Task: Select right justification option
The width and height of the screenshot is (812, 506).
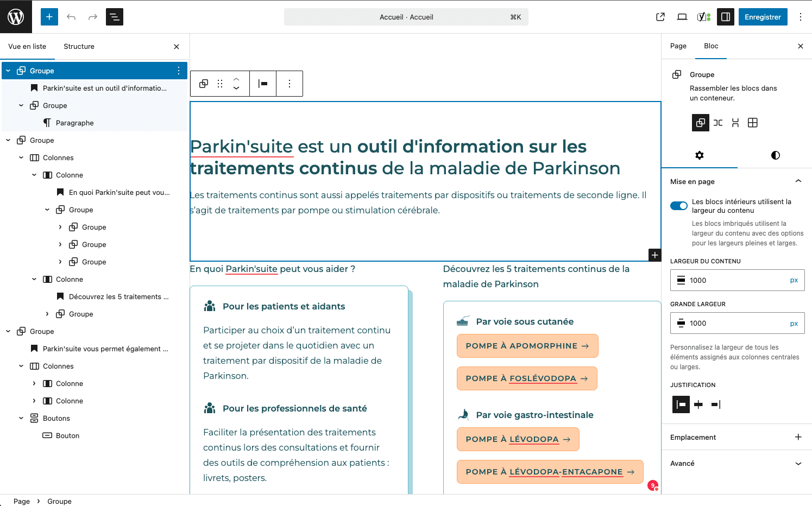Action: 716,404
